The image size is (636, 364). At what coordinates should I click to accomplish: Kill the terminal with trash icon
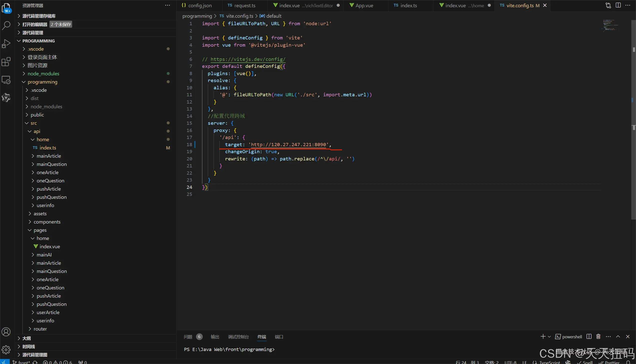click(x=598, y=337)
